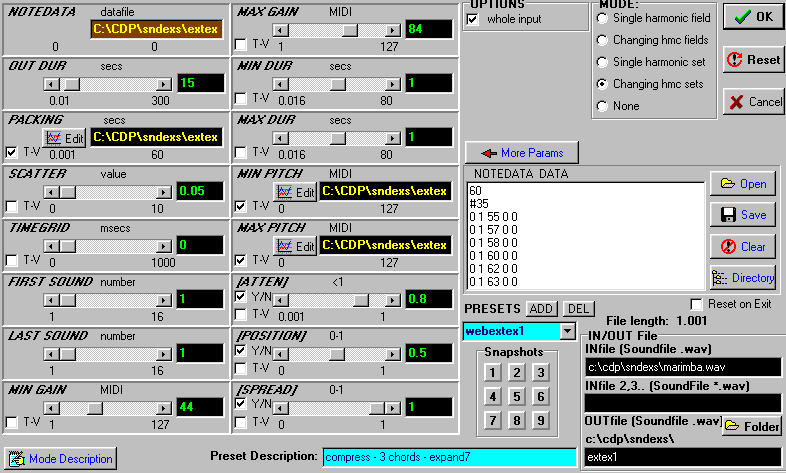
Task: Click the MAX GAIN slider thumb
Action: pyautogui.click(x=350, y=30)
